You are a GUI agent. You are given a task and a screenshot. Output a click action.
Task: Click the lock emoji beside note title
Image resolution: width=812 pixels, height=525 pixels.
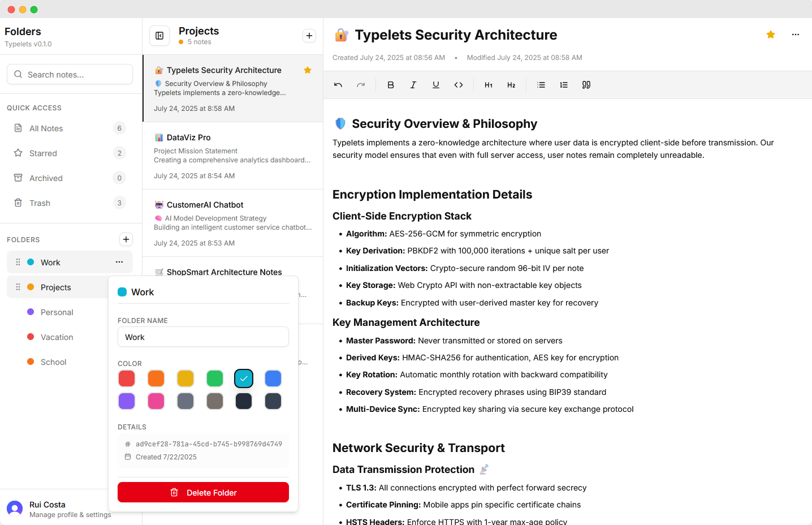(341, 35)
